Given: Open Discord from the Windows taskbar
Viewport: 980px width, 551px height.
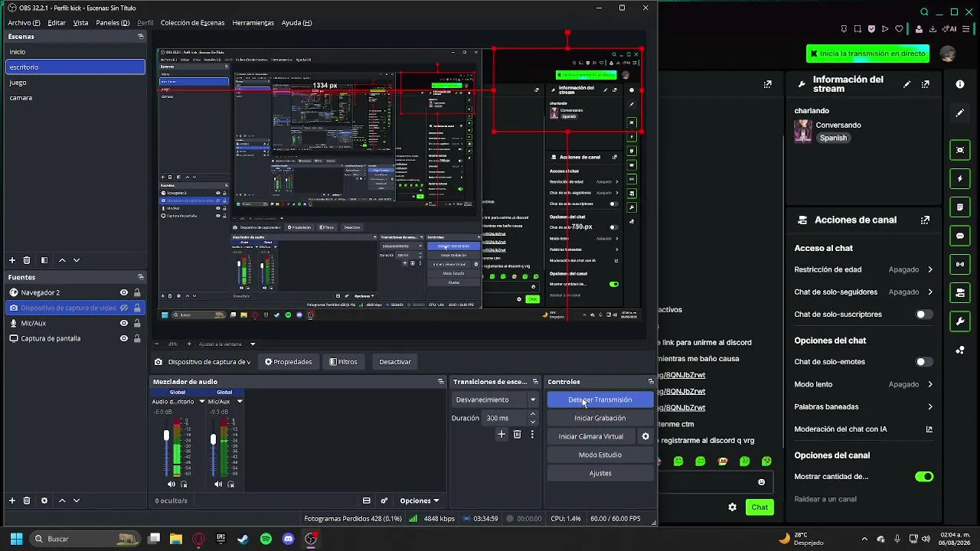Looking at the screenshot, I should point(288,539).
